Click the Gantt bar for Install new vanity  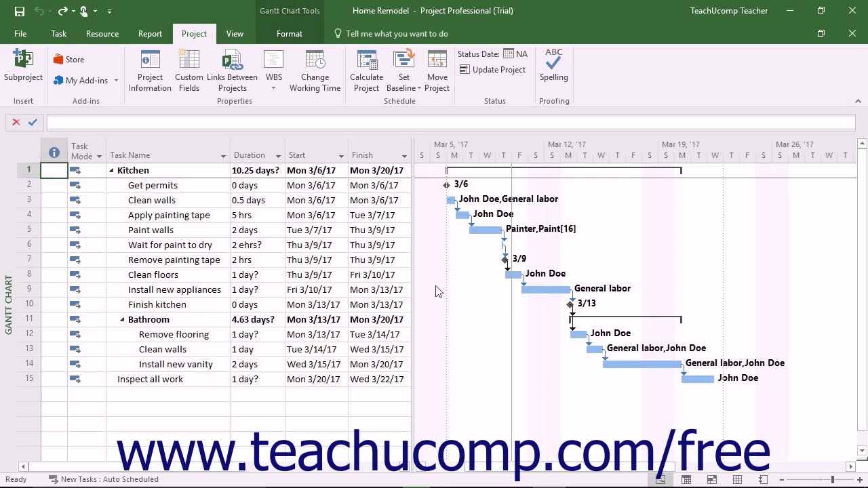click(642, 365)
